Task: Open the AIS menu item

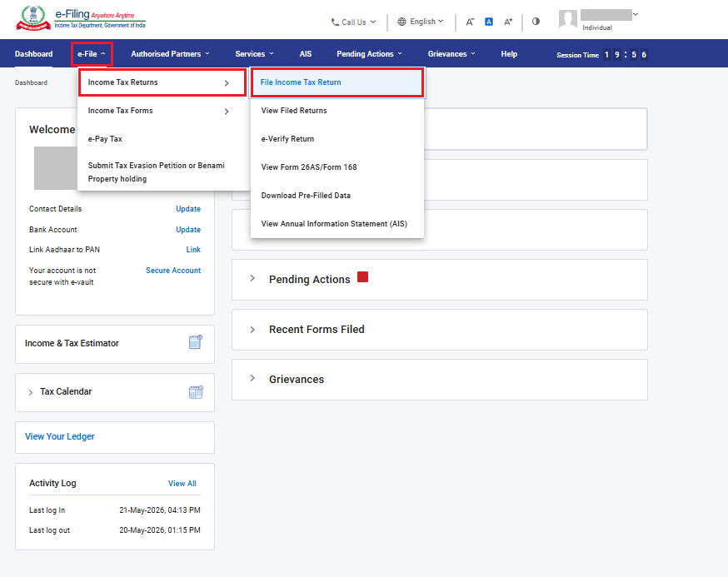Action: (x=306, y=54)
